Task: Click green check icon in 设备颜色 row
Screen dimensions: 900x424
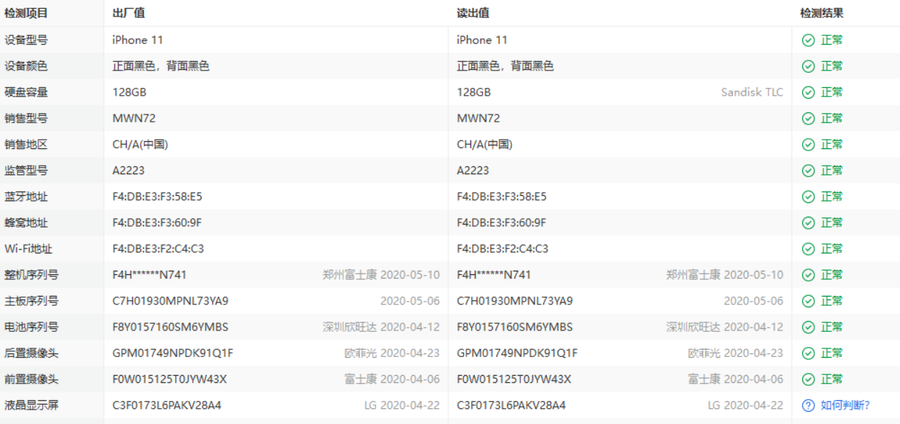Action: coord(808,67)
